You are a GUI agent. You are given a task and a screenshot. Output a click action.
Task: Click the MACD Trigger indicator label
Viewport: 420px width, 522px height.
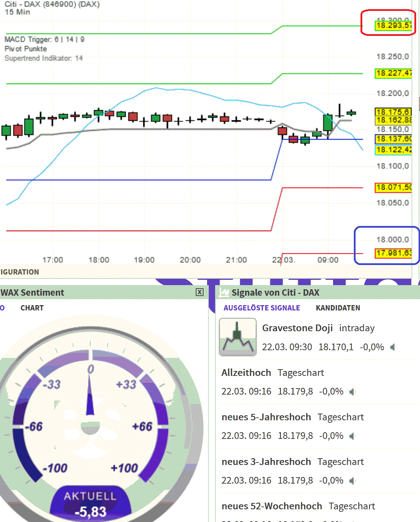pos(44,39)
